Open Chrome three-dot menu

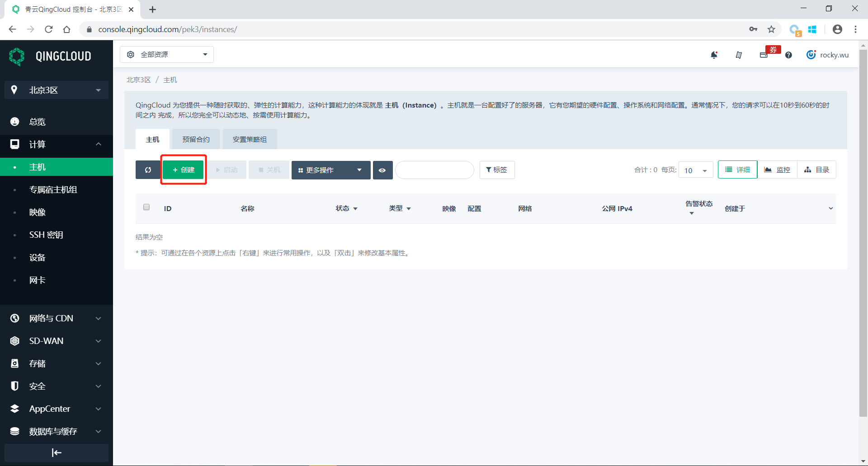[x=855, y=29]
